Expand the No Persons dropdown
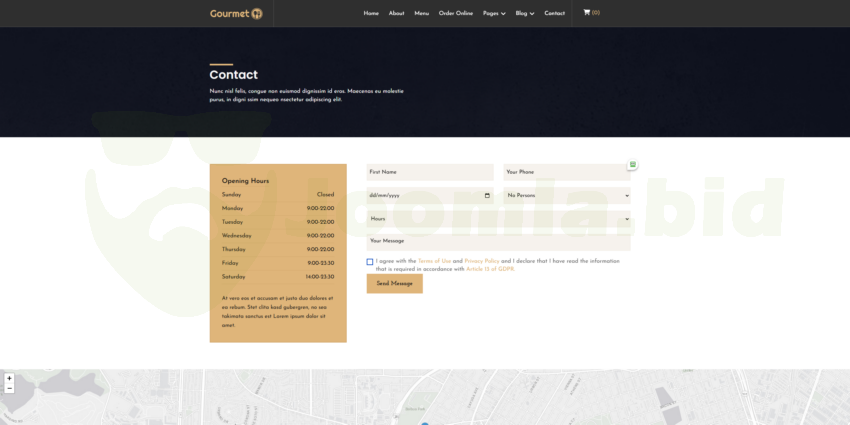This screenshot has height=425, width=850. (567, 195)
